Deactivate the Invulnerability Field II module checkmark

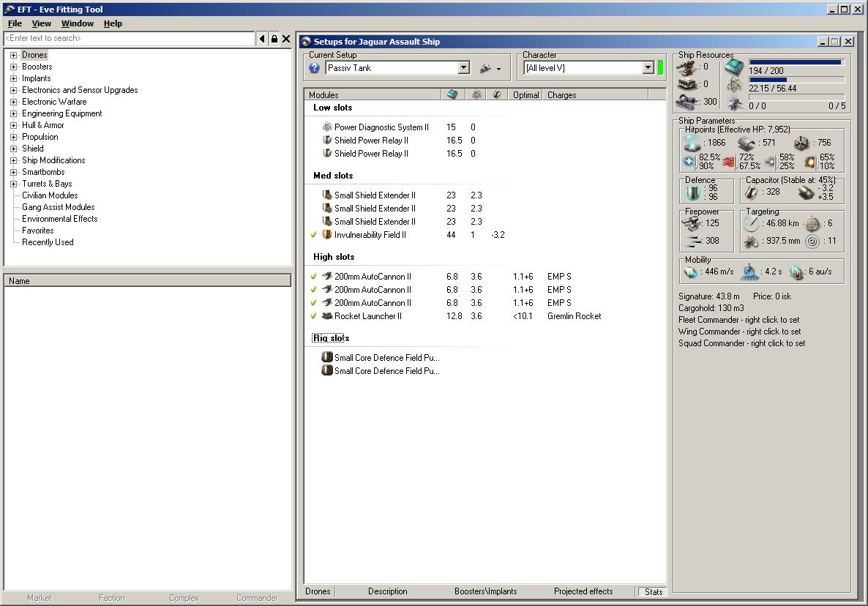(313, 235)
